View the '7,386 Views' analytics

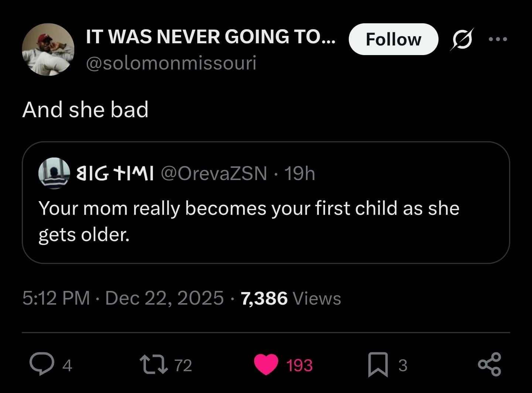pyautogui.click(x=291, y=298)
